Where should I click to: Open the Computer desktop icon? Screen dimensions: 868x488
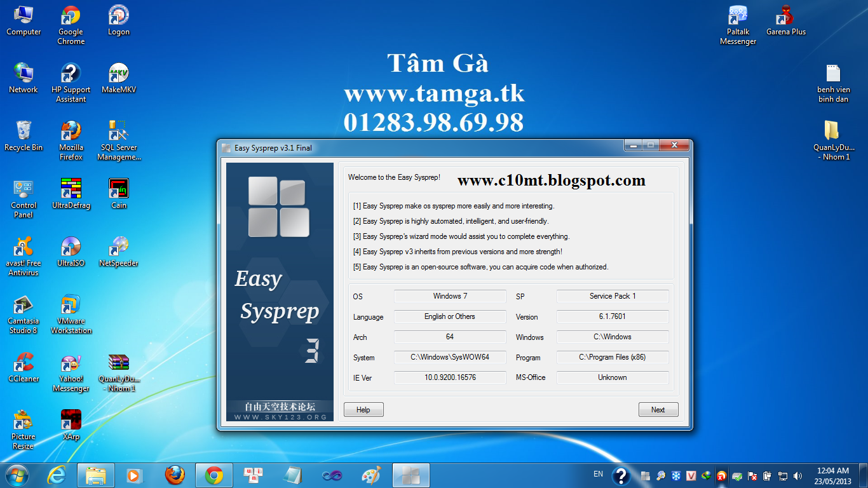tap(24, 20)
